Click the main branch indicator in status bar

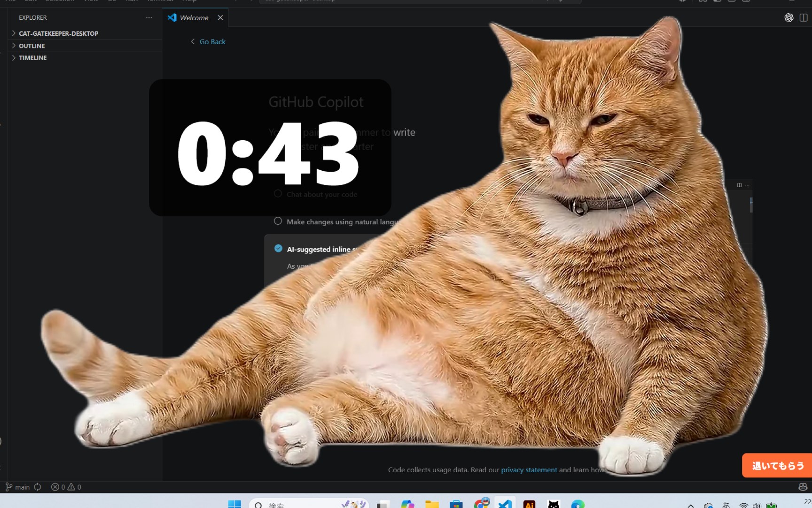point(17,487)
